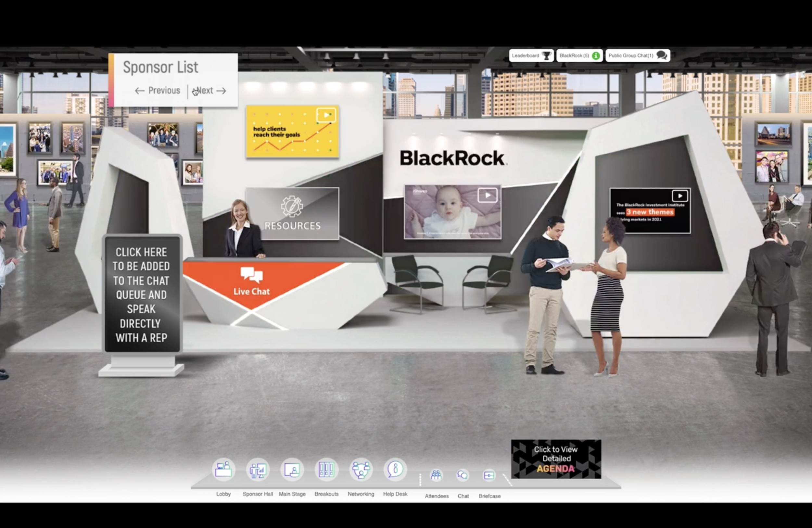The image size is (812, 528).
Task: Open the Lobby from the navigation bar
Action: tap(223, 470)
